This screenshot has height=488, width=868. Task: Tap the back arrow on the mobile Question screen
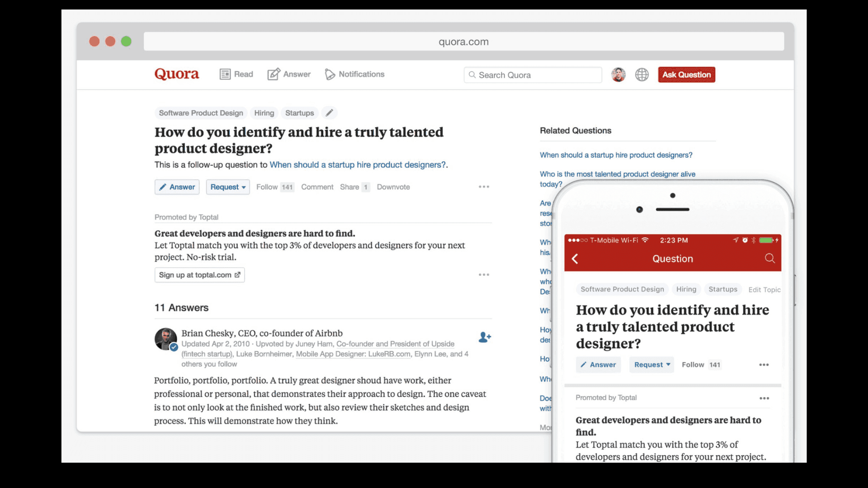[x=576, y=258]
